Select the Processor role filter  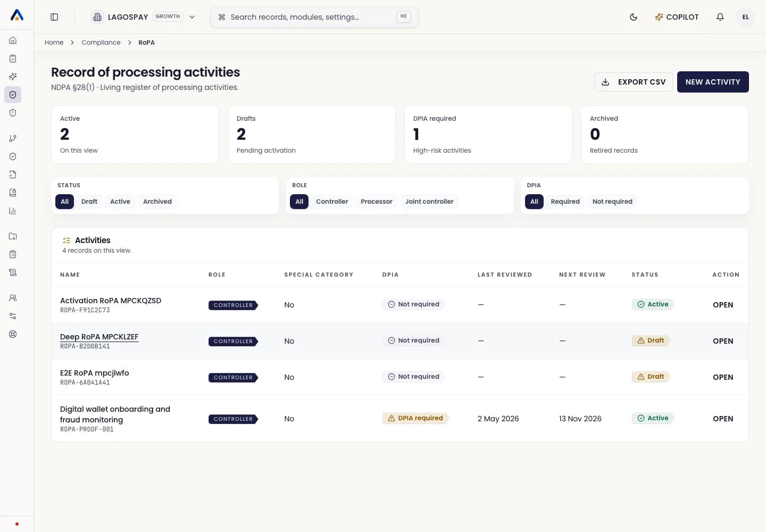(377, 202)
